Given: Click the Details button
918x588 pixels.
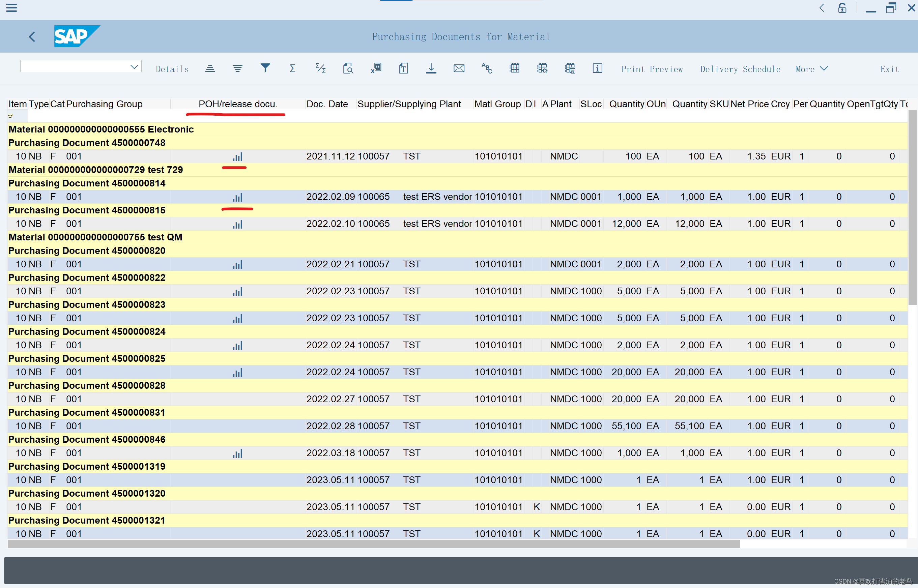Looking at the screenshot, I should pos(172,69).
